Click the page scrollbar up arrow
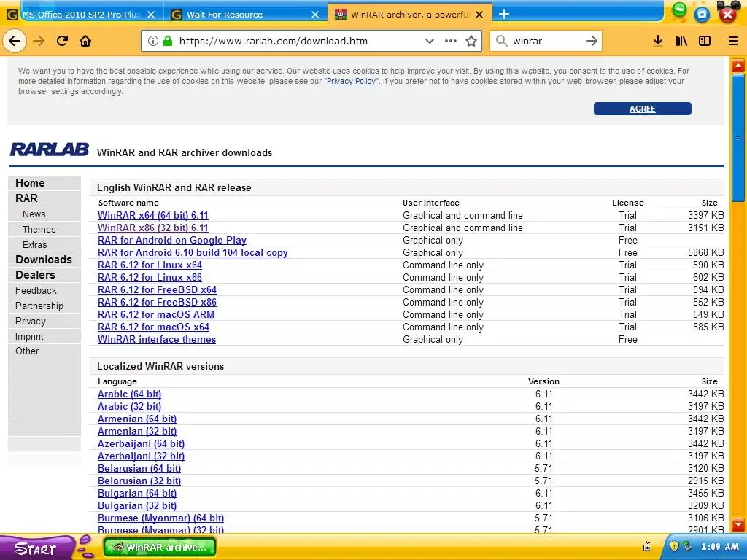747x560 pixels. 738,65
